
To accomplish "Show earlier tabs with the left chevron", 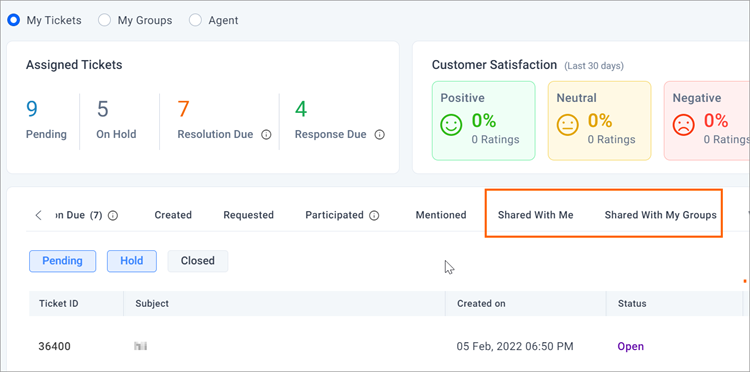I will (x=39, y=215).
